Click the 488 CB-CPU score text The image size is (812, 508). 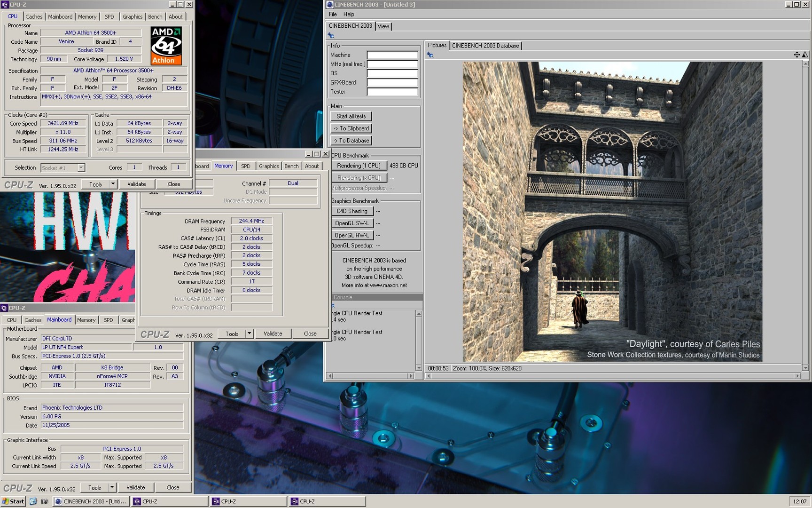tap(404, 166)
